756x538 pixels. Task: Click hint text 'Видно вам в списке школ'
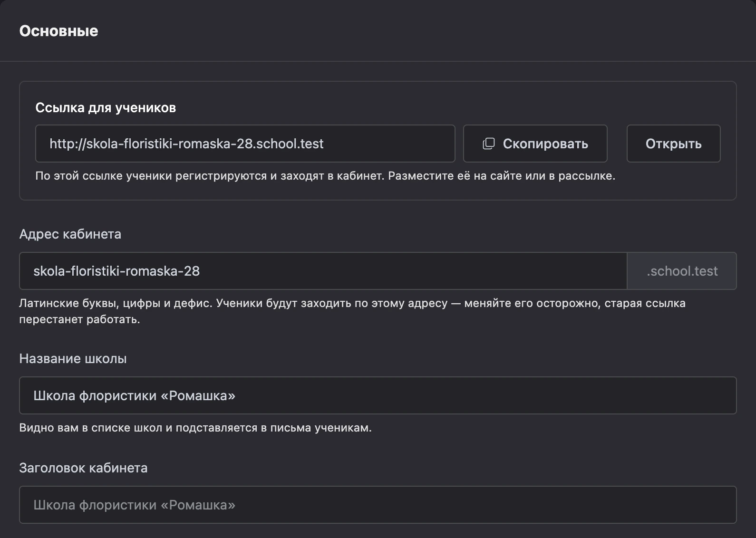[195, 428]
